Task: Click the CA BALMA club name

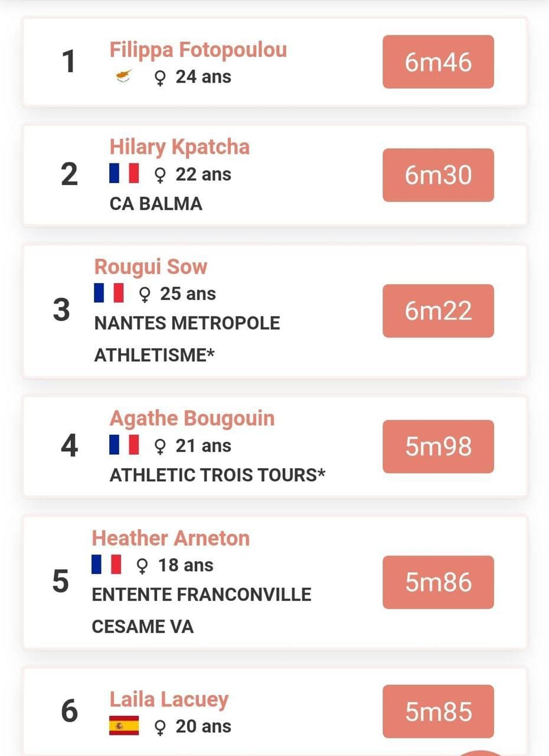Action: point(156,204)
